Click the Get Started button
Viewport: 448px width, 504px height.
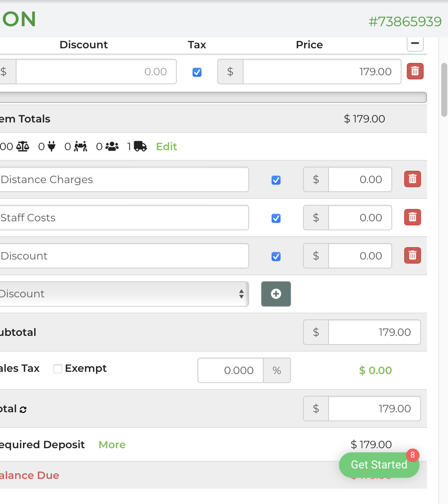coord(379,465)
